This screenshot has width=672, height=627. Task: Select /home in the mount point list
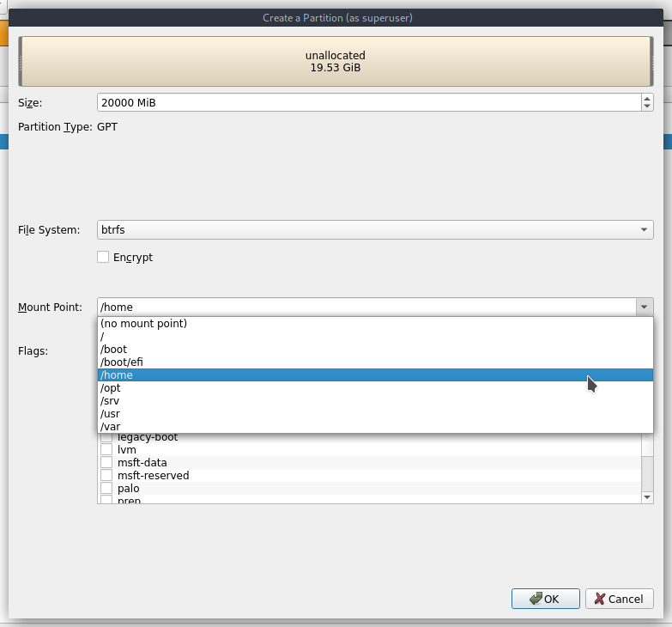click(x=117, y=375)
